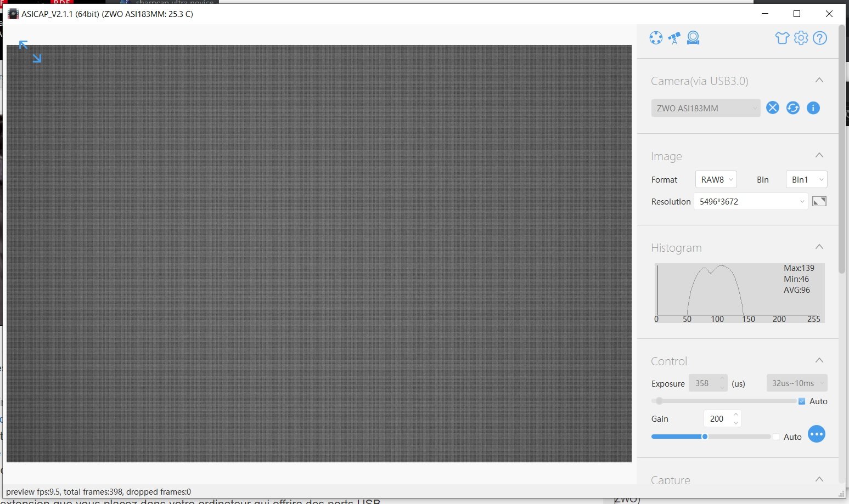Click the Exposure slider handle
The image size is (849, 504).
click(x=660, y=401)
